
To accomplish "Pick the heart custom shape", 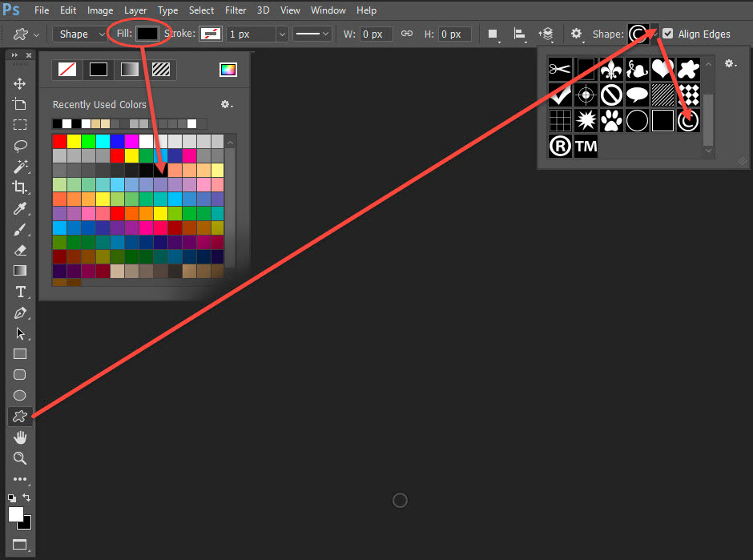I will (662, 69).
